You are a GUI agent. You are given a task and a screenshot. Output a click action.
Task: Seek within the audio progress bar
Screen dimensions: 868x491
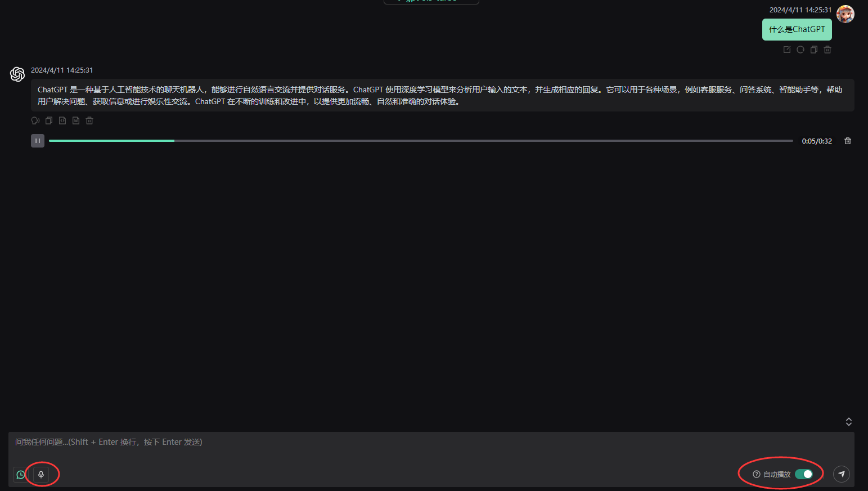coord(421,141)
